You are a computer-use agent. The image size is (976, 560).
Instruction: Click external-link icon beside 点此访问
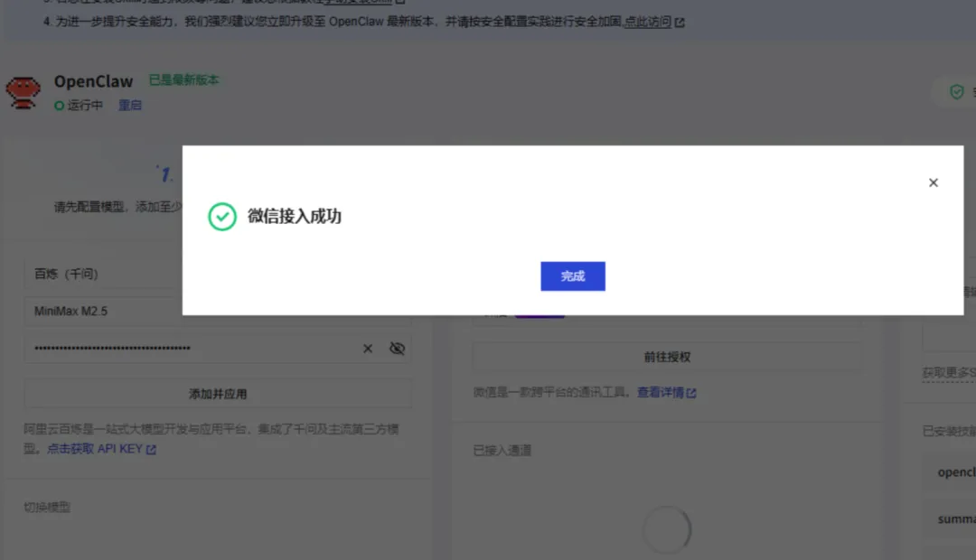tap(680, 23)
